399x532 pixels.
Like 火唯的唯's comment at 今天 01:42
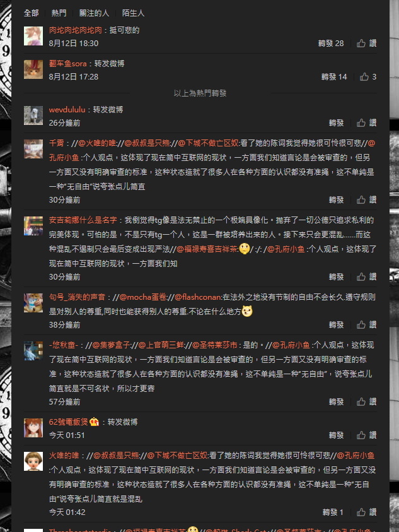(366, 512)
